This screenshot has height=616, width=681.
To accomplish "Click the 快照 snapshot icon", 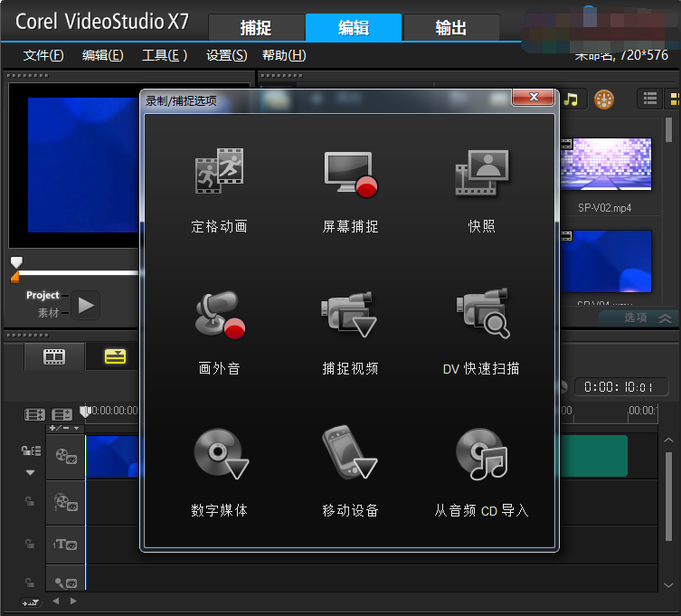I will click(x=481, y=173).
